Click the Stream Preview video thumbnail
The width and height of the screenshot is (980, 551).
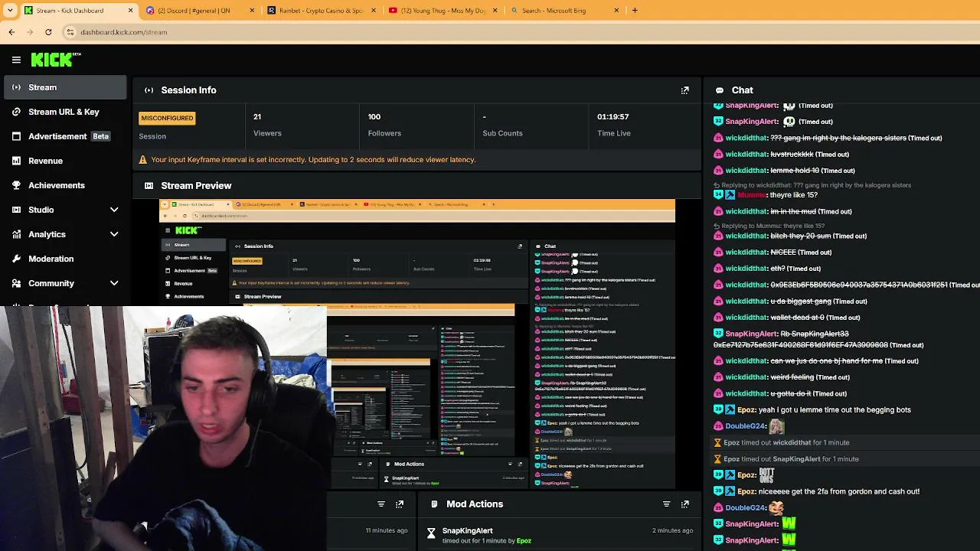[417, 344]
